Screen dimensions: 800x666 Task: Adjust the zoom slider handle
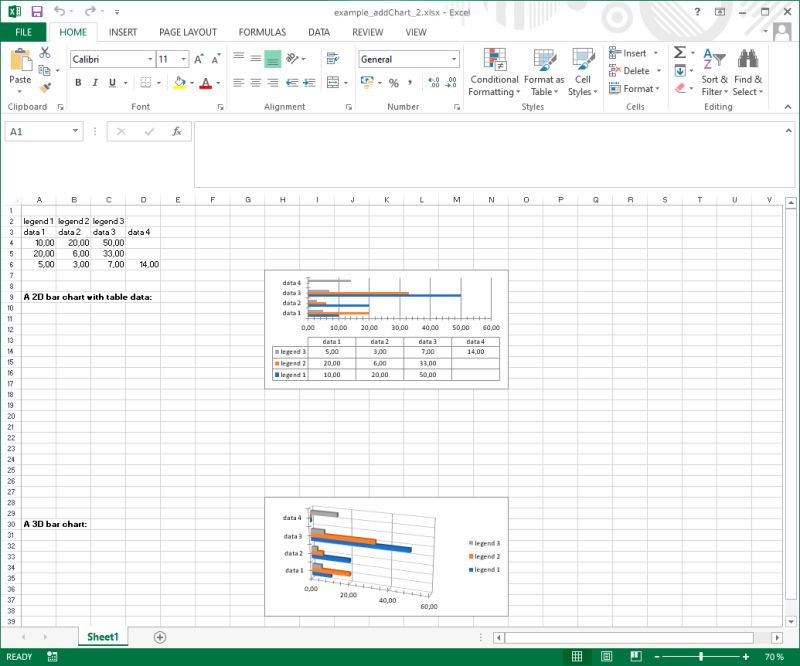click(x=701, y=656)
